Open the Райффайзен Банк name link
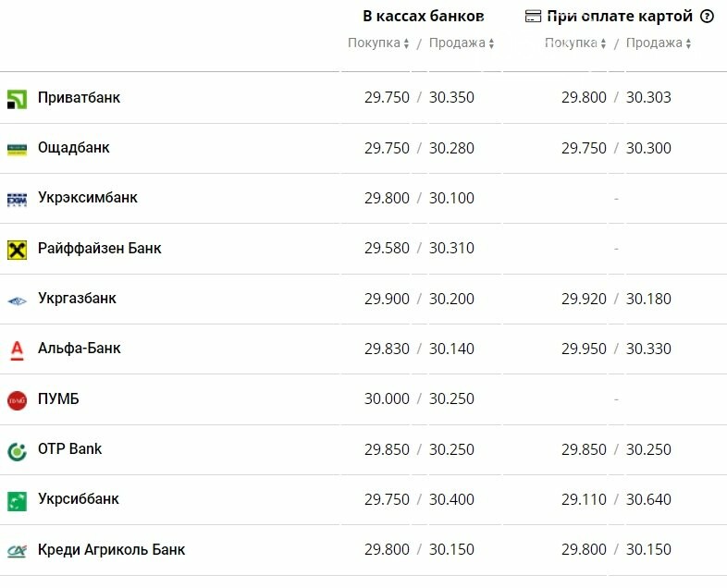The width and height of the screenshot is (727, 588). click(100, 249)
